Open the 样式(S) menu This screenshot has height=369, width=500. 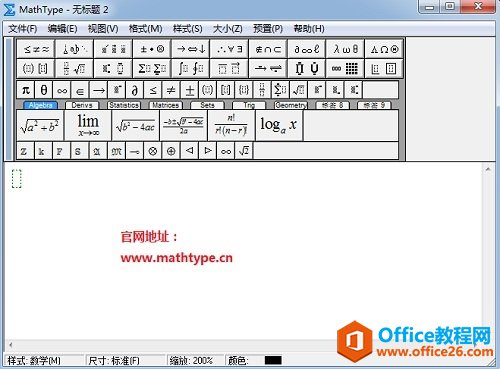coord(188,29)
